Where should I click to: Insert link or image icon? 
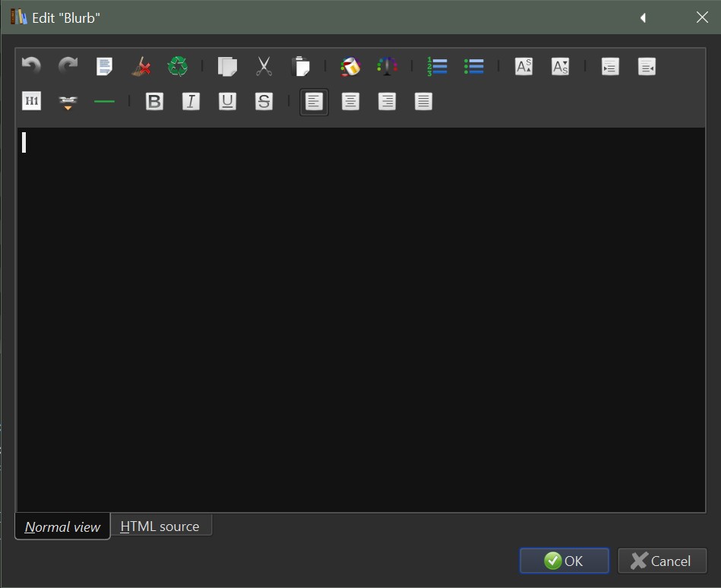tap(68, 101)
